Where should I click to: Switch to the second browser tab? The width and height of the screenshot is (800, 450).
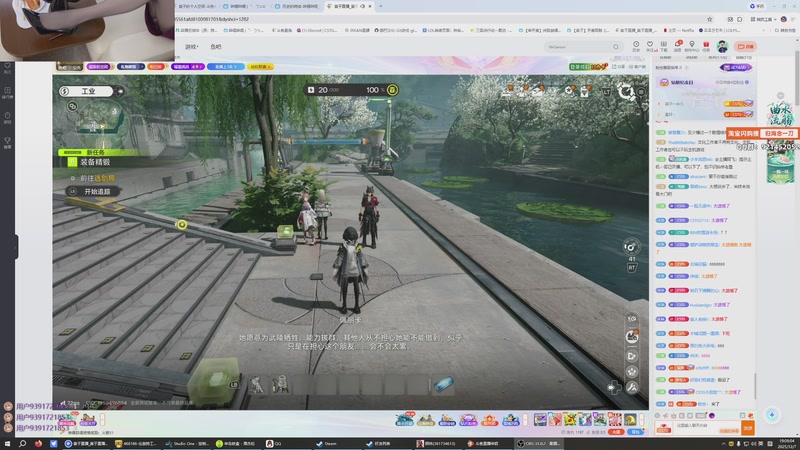[247, 6]
